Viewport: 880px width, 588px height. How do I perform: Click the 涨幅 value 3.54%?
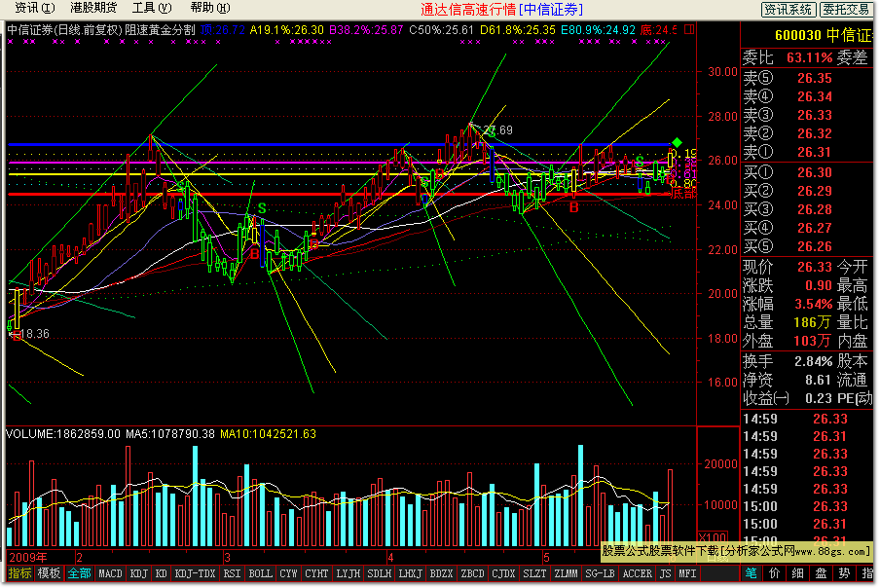click(813, 304)
